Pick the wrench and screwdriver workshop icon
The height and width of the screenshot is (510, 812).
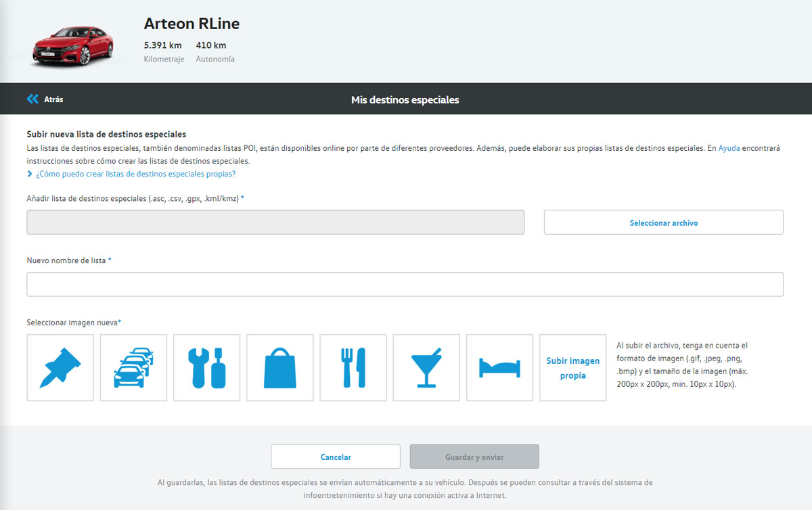[x=206, y=368]
